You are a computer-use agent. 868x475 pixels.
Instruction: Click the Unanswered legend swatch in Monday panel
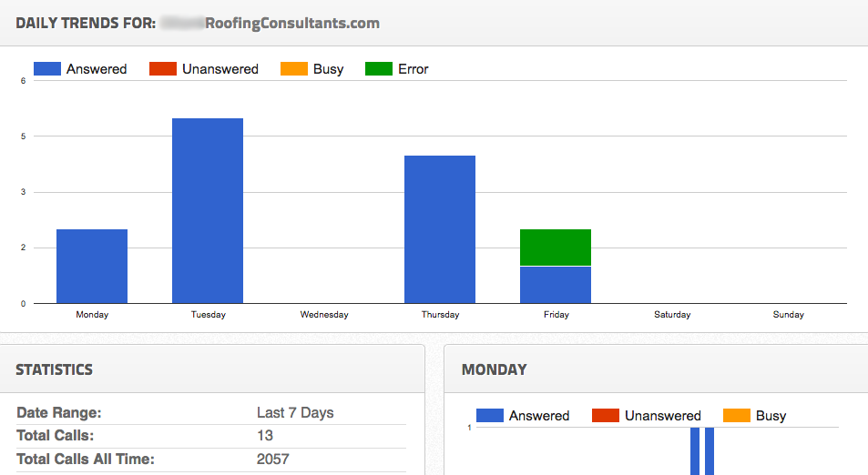[605, 416]
